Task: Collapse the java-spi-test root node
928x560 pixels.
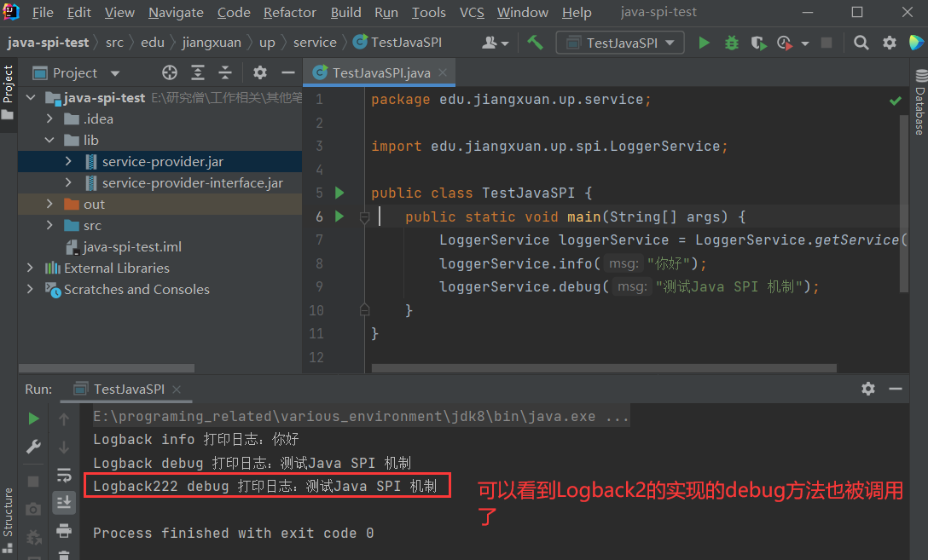Action: point(31,97)
